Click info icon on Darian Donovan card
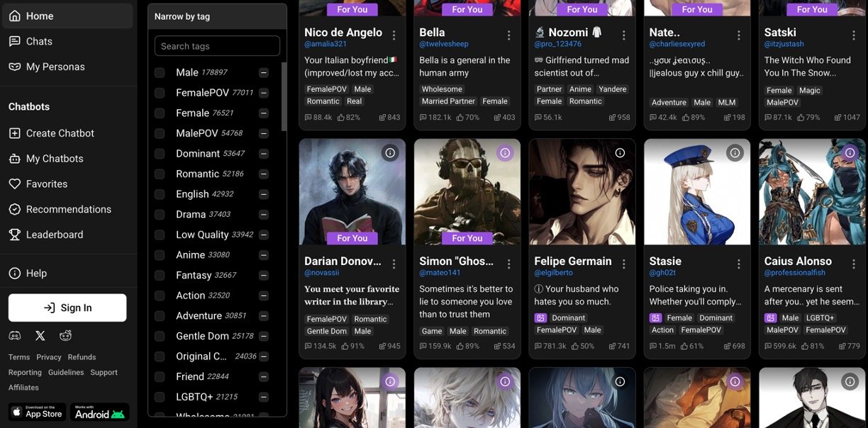Image resolution: width=868 pixels, height=428 pixels. 390,152
